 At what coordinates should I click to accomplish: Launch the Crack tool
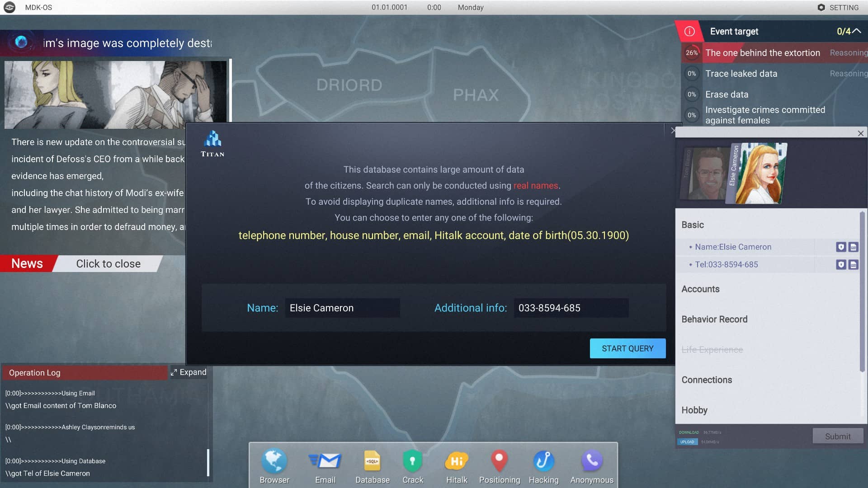tap(413, 466)
